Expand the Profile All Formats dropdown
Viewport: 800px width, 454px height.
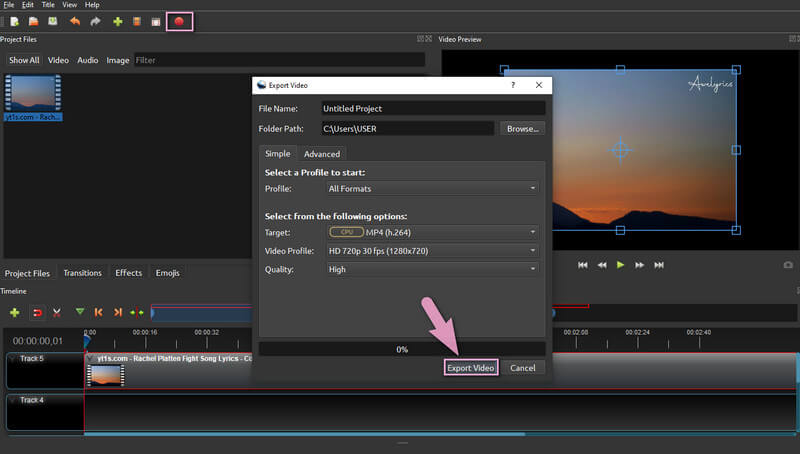(x=432, y=189)
